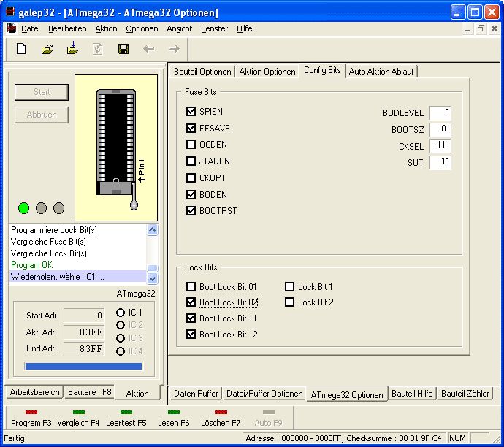Select the IC 1 radio button

point(121,313)
